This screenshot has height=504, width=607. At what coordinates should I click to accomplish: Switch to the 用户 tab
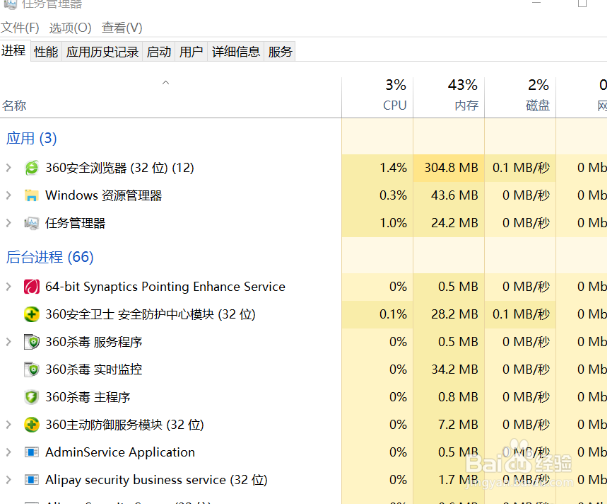pos(191,51)
